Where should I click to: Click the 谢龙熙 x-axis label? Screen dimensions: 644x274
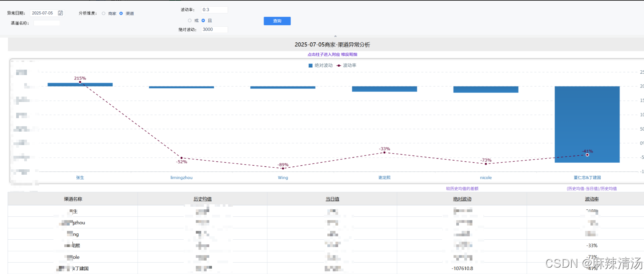pos(385,177)
